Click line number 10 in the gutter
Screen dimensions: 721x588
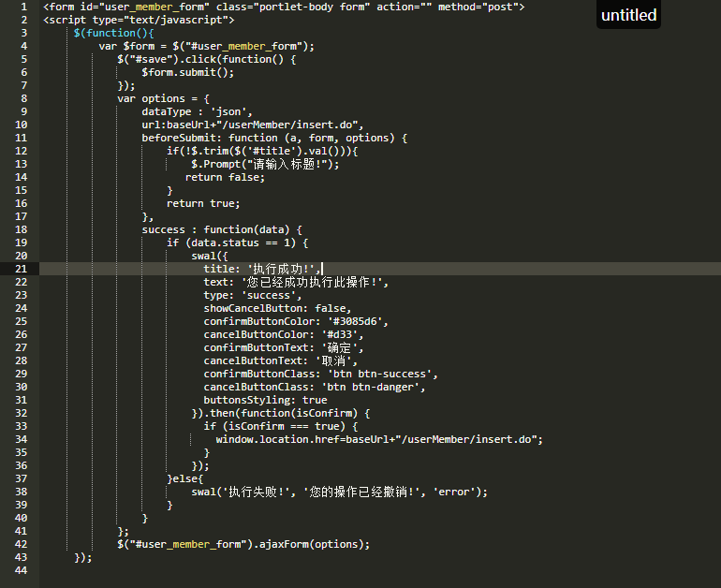(22, 125)
